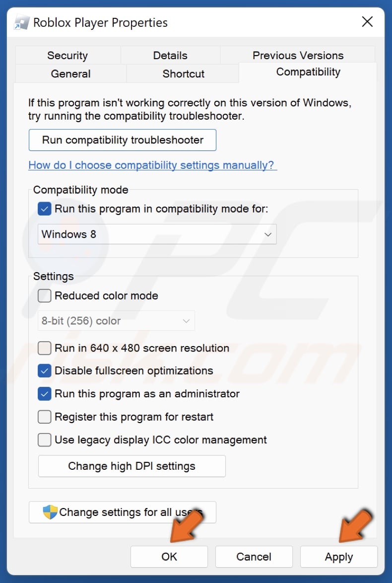Click the Roblox Player icon in title bar
The height and width of the screenshot is (583, 392).
click(21, 22)
